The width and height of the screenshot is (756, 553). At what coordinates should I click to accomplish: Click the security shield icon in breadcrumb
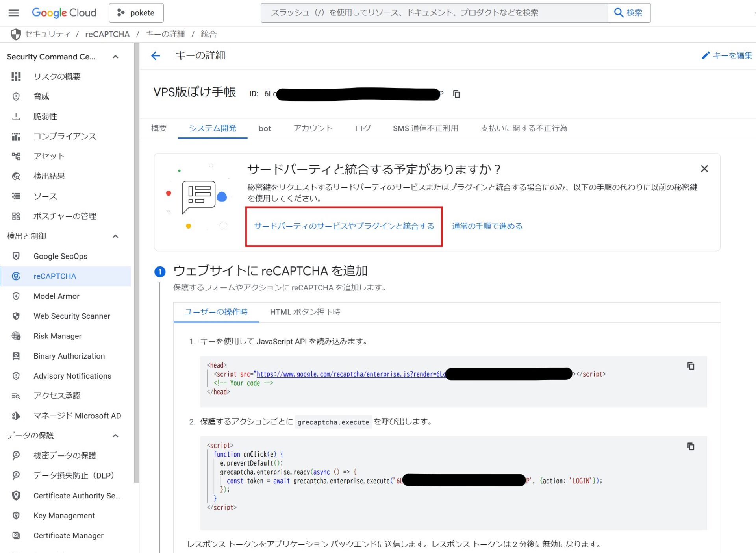coord(16,34)
